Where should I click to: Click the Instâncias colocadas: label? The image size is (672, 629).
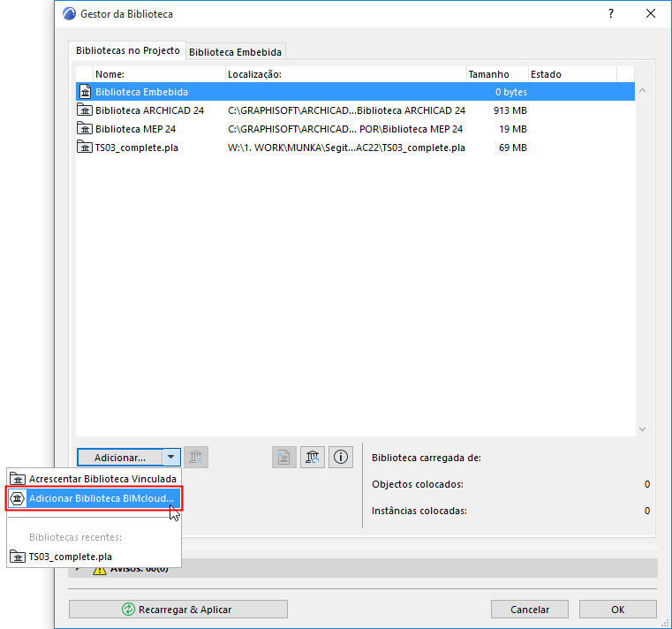point(419,511)
